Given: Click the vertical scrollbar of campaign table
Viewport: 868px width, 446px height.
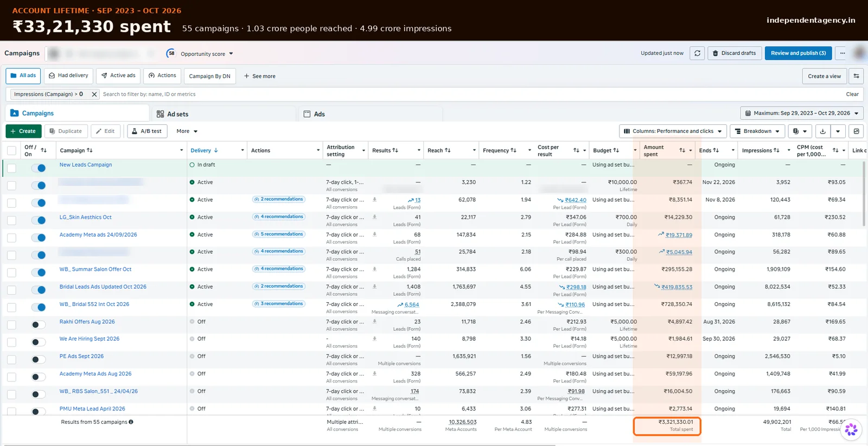Looking at the screenshot, I should pyautogui.click(x=863, y=194).
